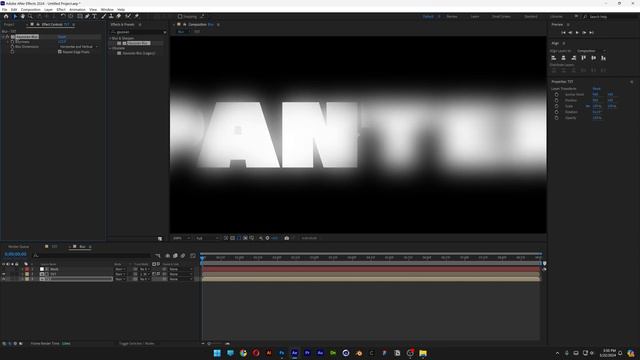Collapse the Gaussian Blur effect properties
The image size is (640, 360).
coord(4,37)
